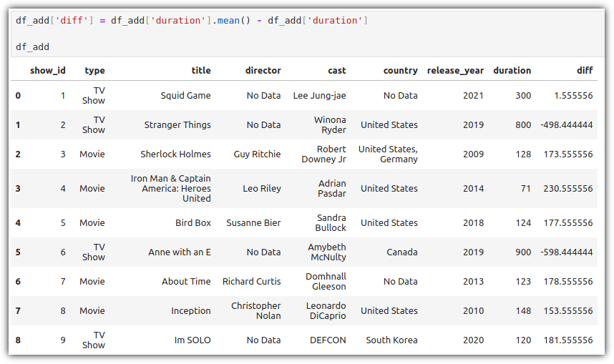Viewport: 614px width, 364px height.
Task: Select row index 0 label
Action: click(x=18, y=96)
